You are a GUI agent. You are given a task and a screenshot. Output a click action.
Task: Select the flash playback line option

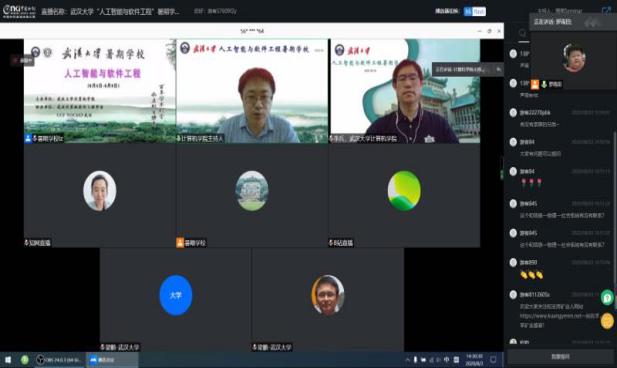479,11
